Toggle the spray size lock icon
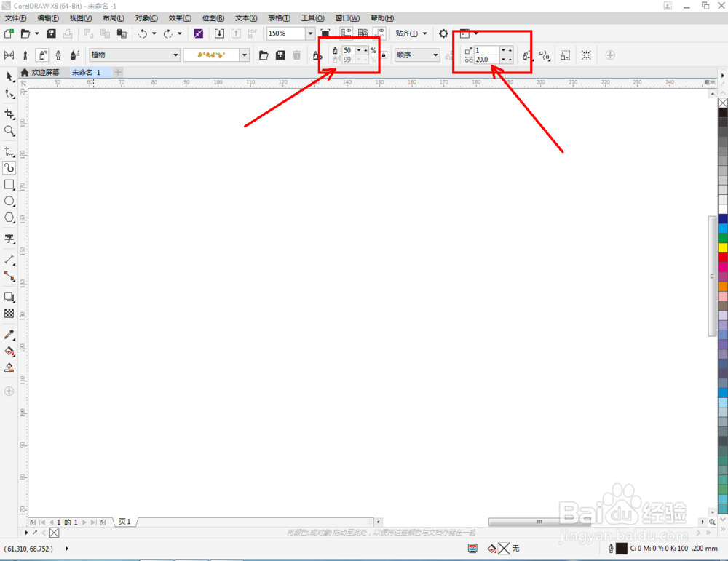The height and width of the screenshot is (561, 728). [x=384, y=55]
